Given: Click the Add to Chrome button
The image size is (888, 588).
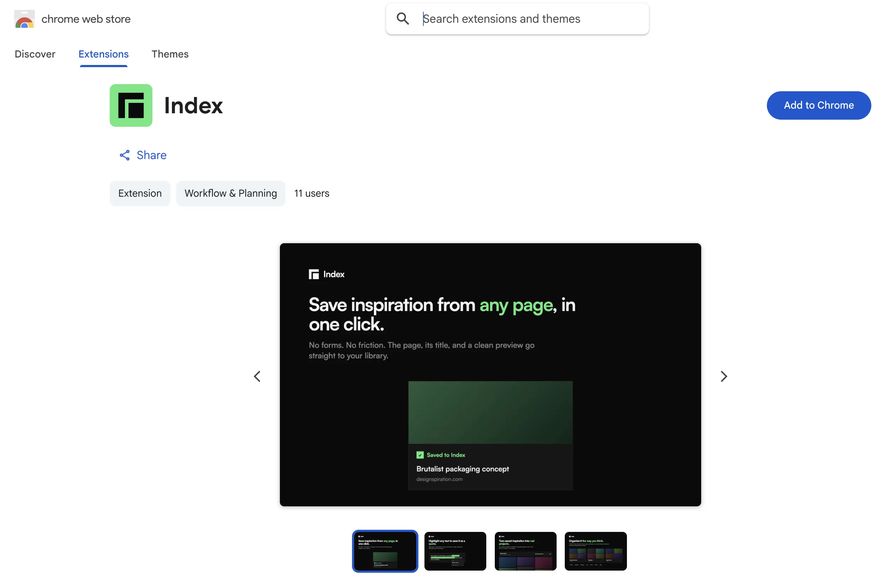Looking at the screenshot, I should click(x=819, y=105).
